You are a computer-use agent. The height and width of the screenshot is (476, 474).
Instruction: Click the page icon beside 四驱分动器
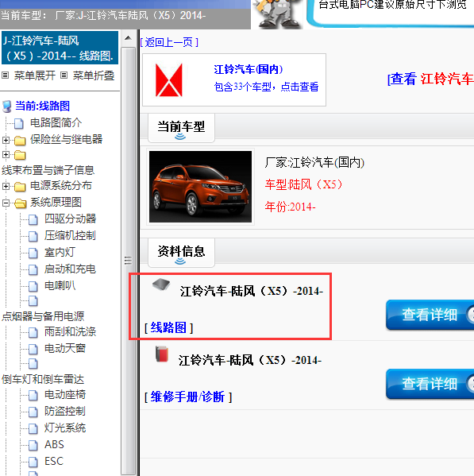tap(33, 220)
